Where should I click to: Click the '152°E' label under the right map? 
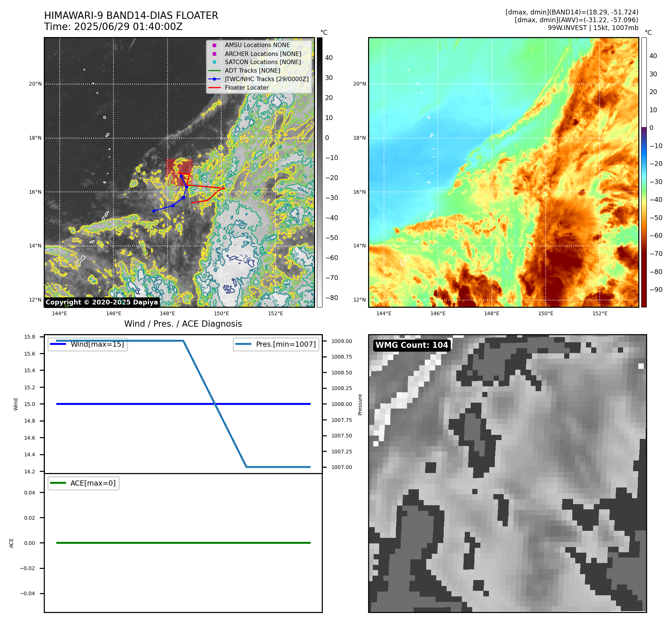click(600, 313)
